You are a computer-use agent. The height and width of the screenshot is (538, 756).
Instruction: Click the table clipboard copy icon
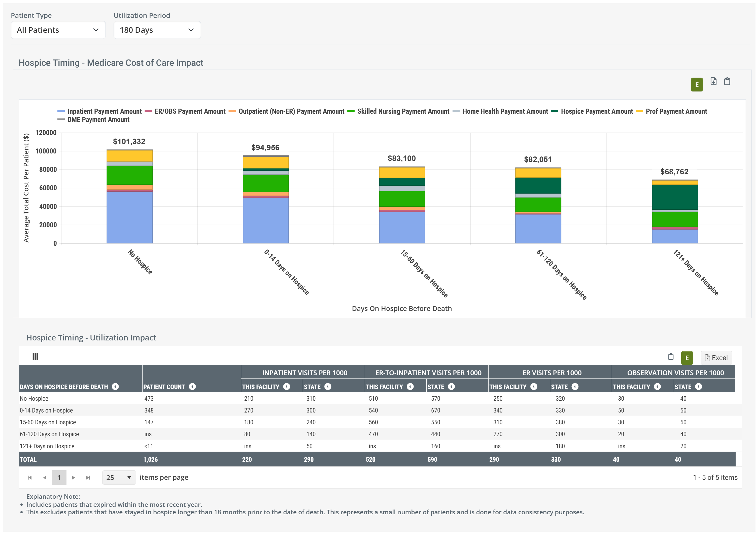tap(671, 357)
